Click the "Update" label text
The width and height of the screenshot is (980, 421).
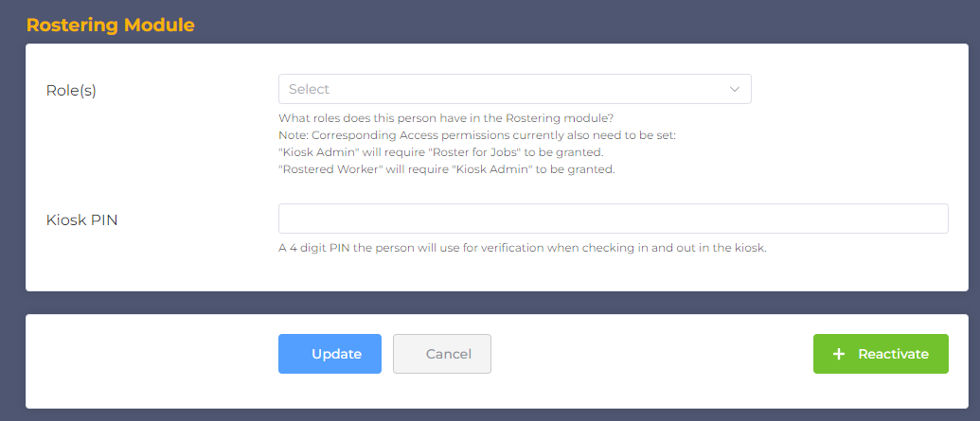(336, 354)
